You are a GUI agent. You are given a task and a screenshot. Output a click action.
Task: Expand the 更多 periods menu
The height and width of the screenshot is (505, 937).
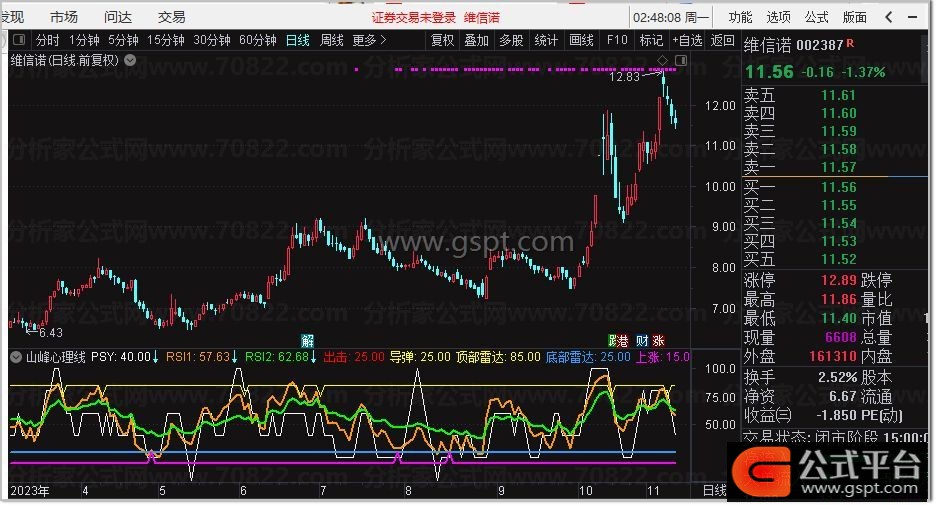click(x=369, y=40)
